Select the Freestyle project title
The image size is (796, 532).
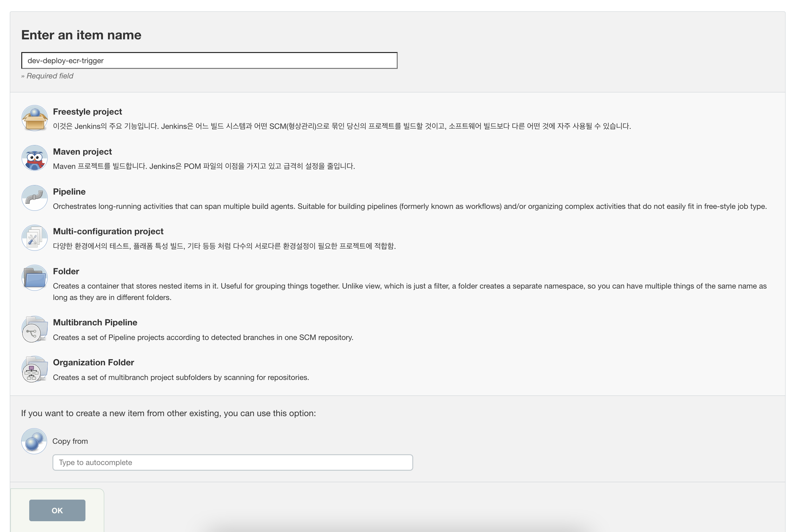[x=87, y=112]
